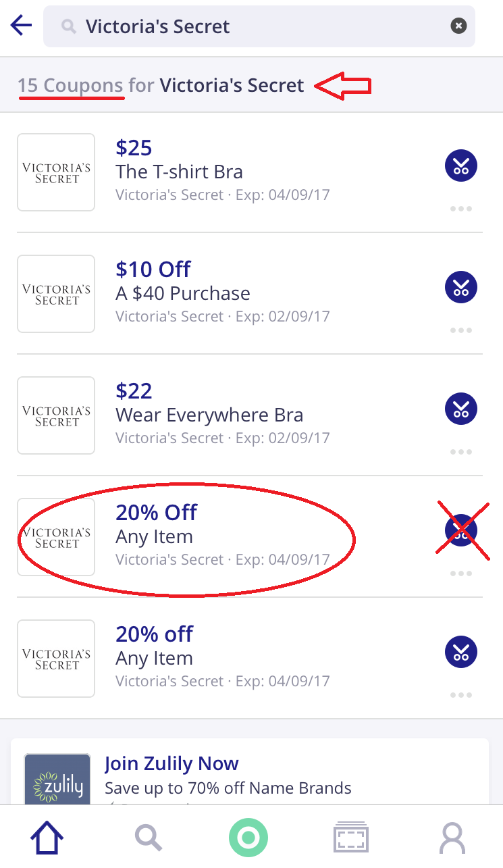This screenshot has width=503, height=868.
Task: Open more options for $10 Off coupon
Action: 461,330
